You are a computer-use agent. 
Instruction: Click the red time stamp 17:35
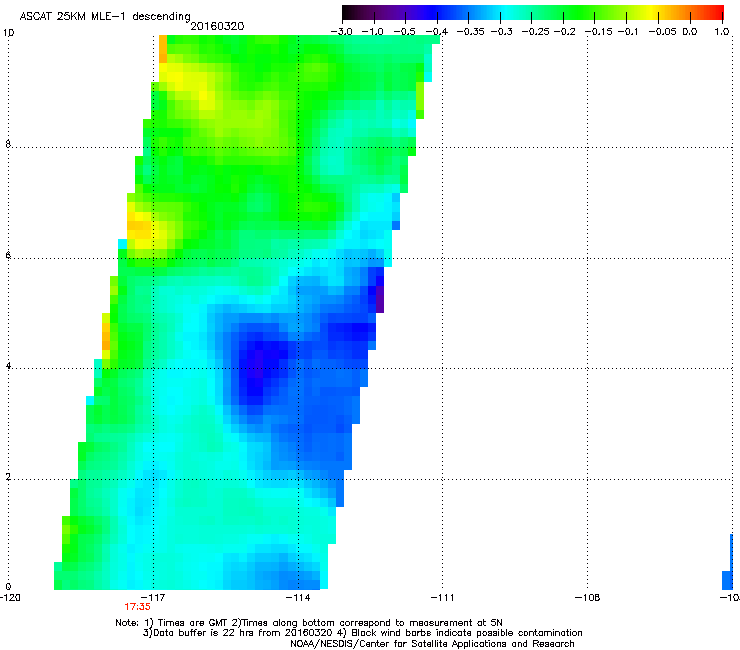point(137,607)
